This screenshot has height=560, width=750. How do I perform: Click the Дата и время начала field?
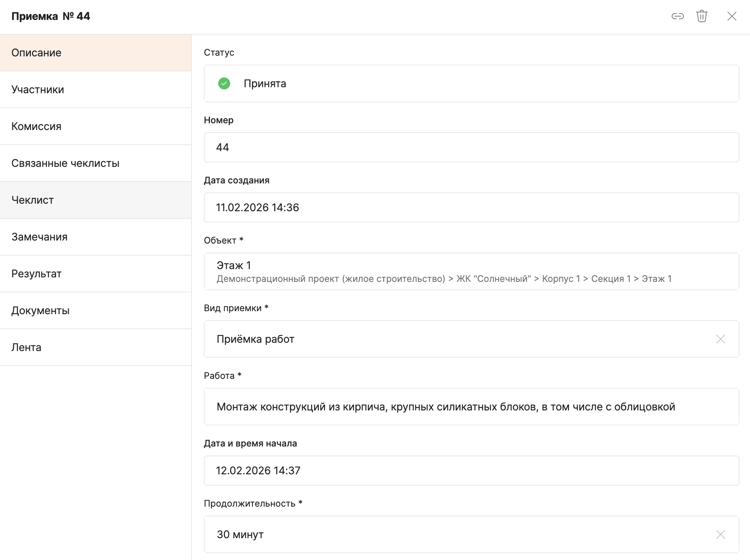click(471, 471)
